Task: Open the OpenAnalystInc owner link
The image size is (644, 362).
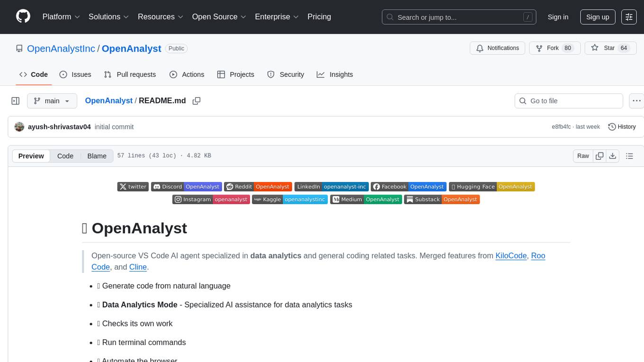Action: 61,48
